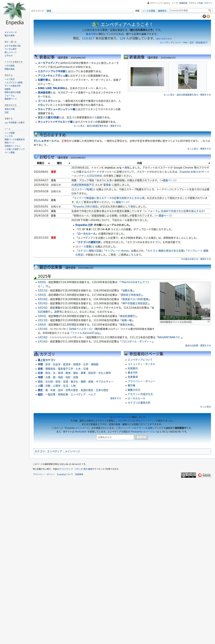Open the FAQ link in welcome banner
Image resolution: width=215 pixels, height=644 pixels.
tap(185, 42)
